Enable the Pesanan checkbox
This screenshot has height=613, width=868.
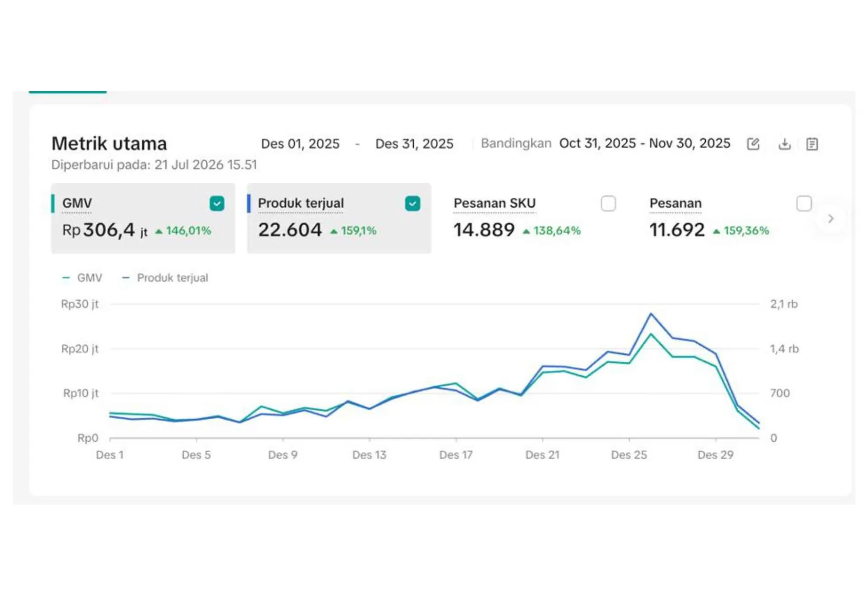tap(804, 203)
